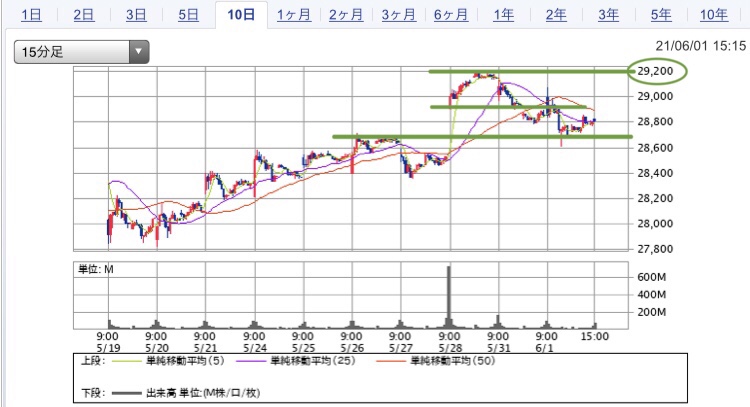Screen dimensions: 750x407
Task: Click the 6/1 date axis label
Action: [x=544, y=348]
